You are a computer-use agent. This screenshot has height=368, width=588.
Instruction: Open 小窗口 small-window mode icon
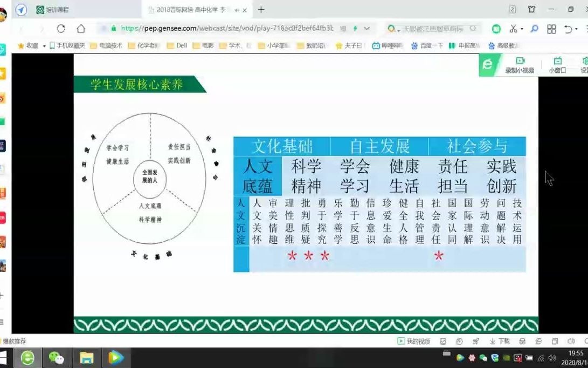(557, 66)
